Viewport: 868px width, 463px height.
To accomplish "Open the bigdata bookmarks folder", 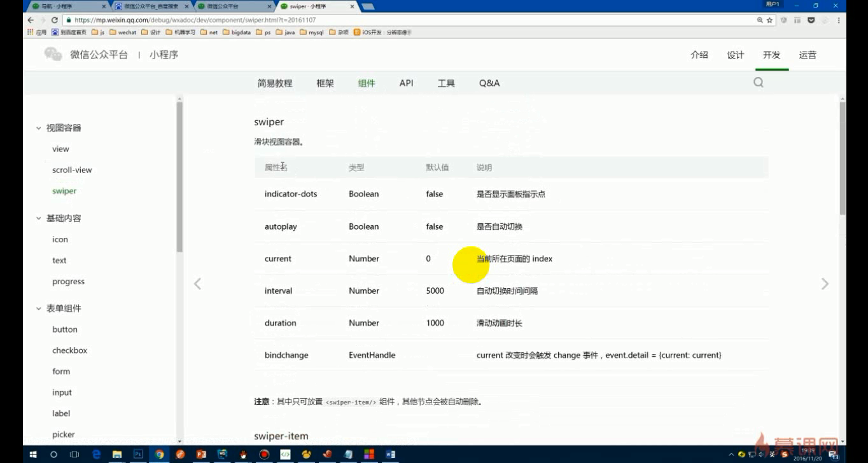I will coord(237,32).
